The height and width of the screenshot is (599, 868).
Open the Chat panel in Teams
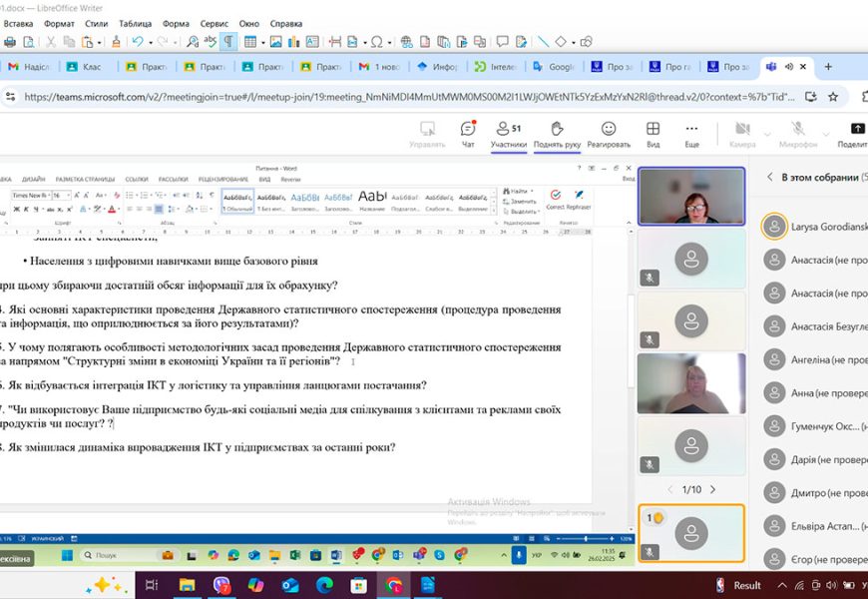467,134
